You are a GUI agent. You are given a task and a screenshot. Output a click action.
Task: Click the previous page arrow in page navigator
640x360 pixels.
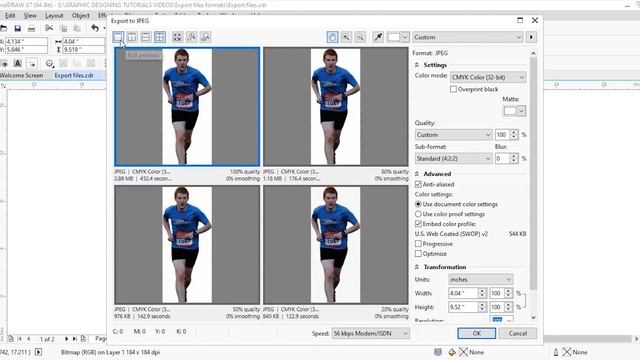click(x=29, y=339)
